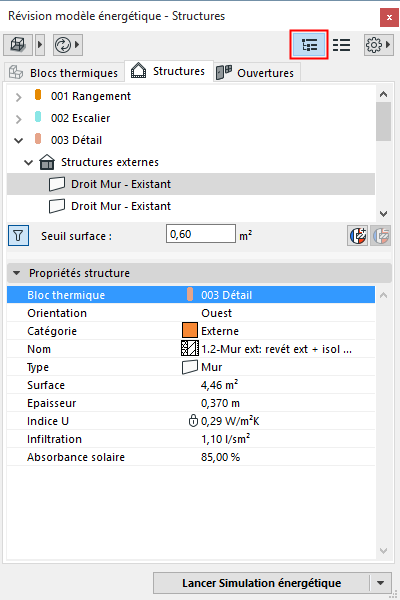Click the Structures externes house icon

click(47, 162)
